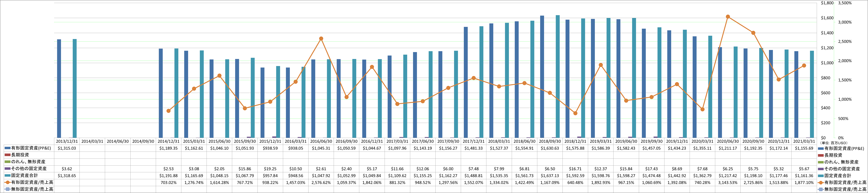
Task: Click other fixed assets value $19.25
Action: click(270, 169)
